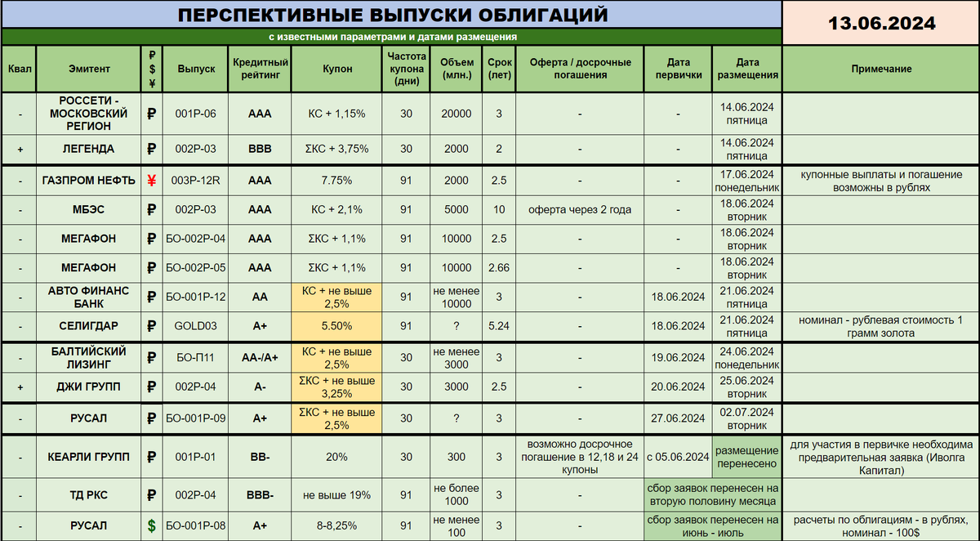Click note about 1 грамм золота

(881, 325)
